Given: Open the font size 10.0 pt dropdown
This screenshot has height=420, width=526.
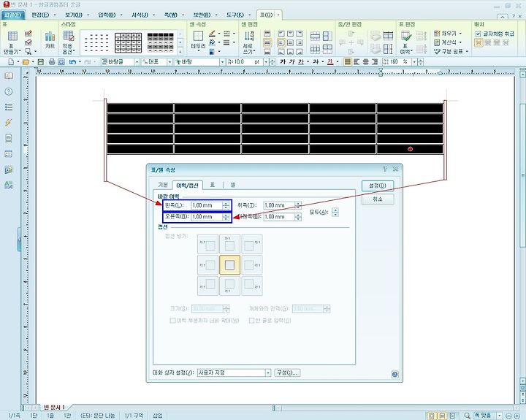Looking at the screenshot, I should [x=266, y=62].
